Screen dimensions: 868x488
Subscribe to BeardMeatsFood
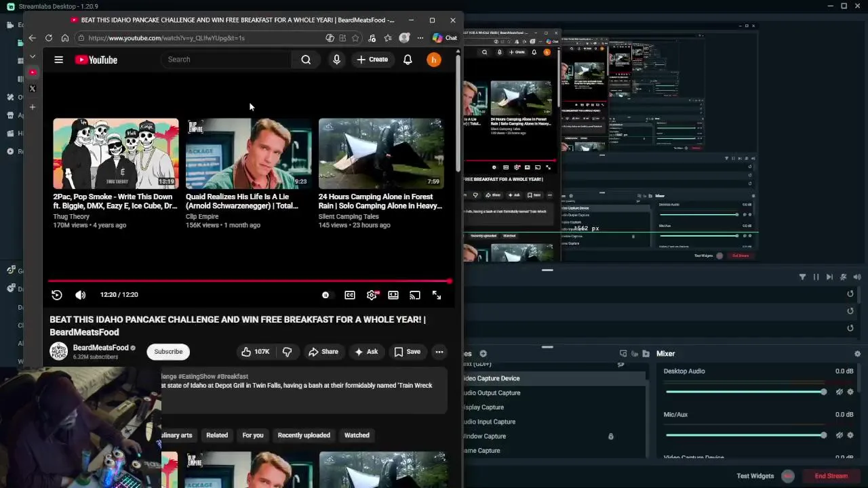click(x=168, y=352)
